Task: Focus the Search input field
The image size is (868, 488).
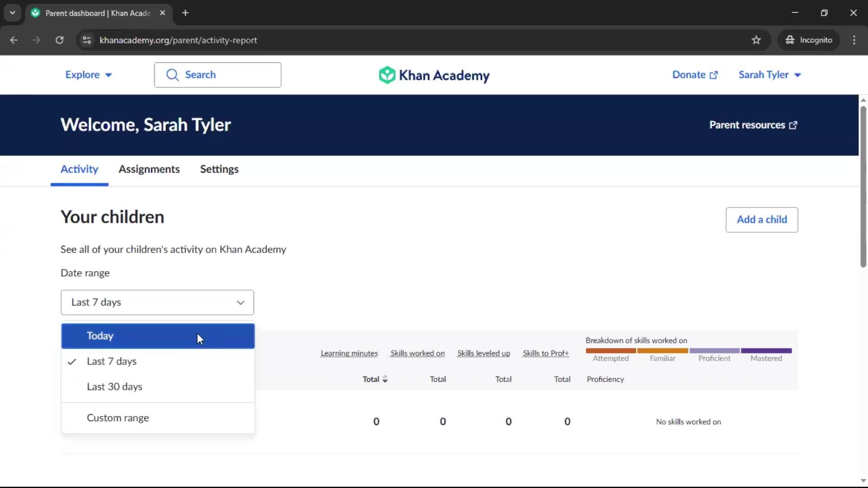Action: point(217,75)
